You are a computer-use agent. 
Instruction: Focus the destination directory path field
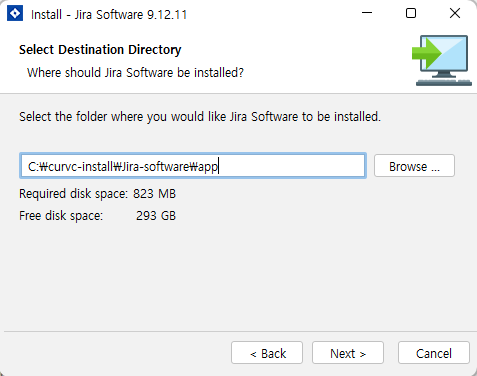[193, 166]
